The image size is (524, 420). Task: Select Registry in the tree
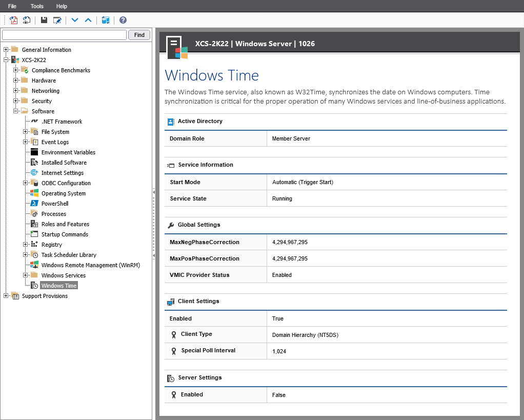point(52,245)
